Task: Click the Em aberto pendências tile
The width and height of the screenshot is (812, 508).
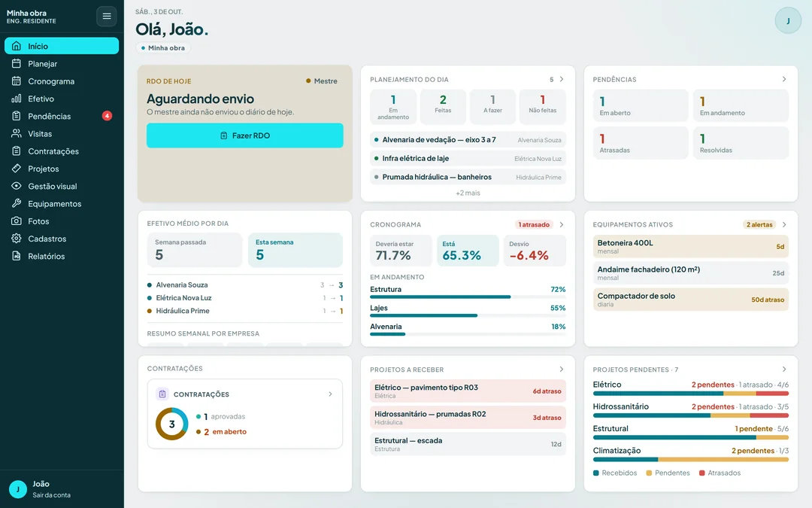Action: (641, 106)
